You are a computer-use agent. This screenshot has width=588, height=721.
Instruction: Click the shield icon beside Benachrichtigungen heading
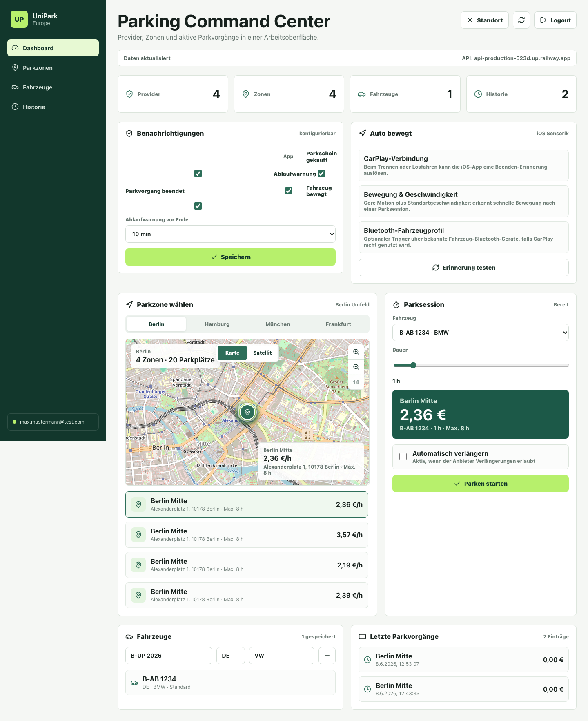(129, 133)
